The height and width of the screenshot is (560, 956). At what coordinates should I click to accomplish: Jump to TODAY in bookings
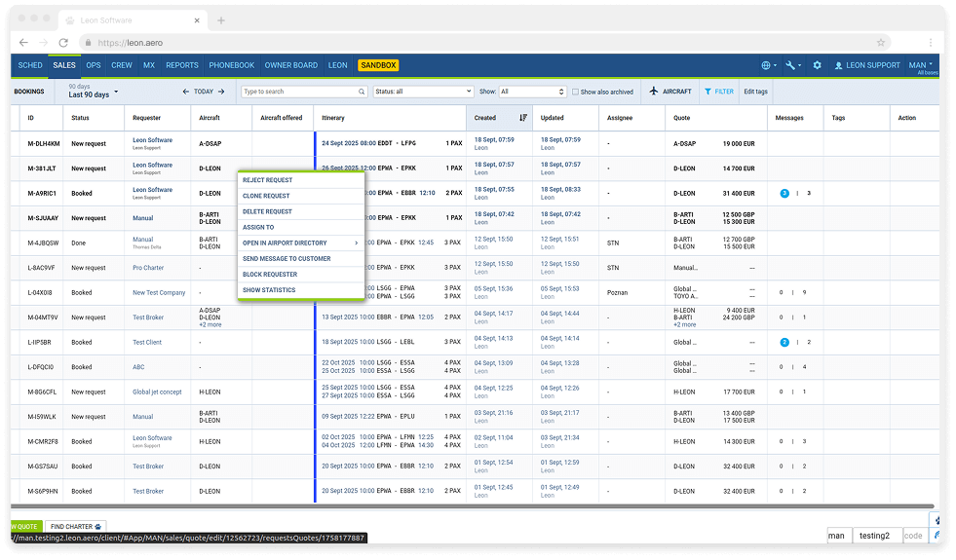(x=204, y=92)
